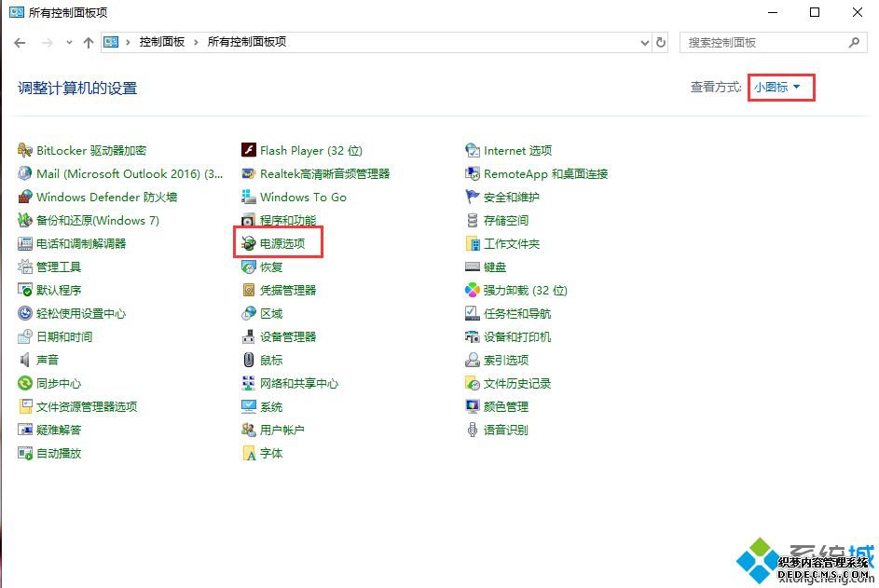Screen dimensions: 879x588
Task: Open the 用户帐户 link
Action: [x=282, y=431]
